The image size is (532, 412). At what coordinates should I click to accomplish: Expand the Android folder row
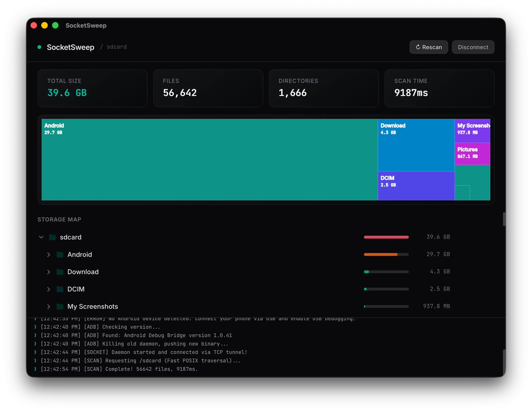pyautogui.click(x=49, y=254)
